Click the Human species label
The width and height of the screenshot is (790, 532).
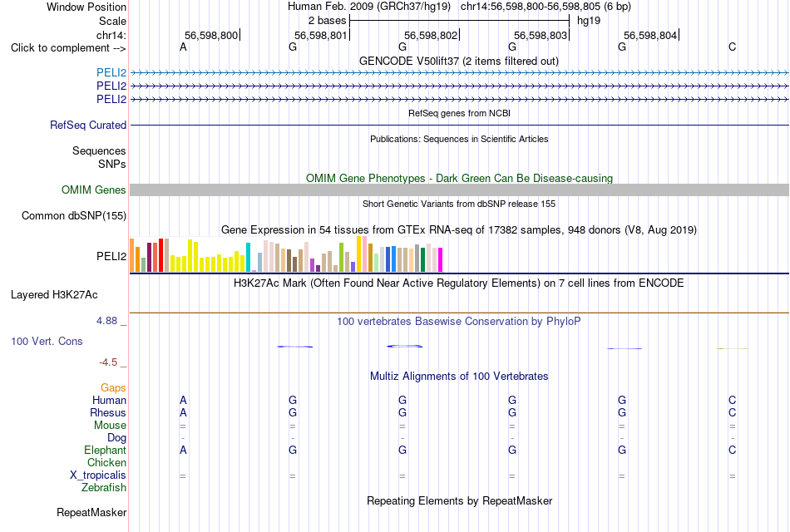pyautogui.click(x=109, y=401)
